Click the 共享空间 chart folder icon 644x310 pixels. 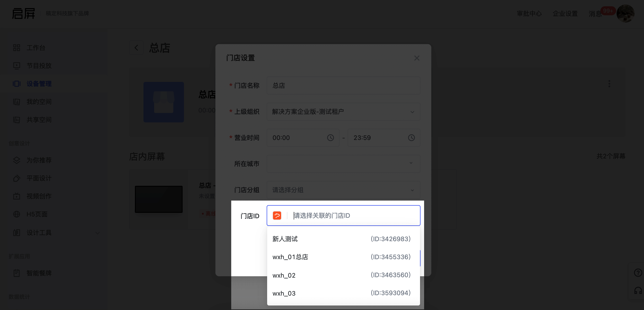16,120
